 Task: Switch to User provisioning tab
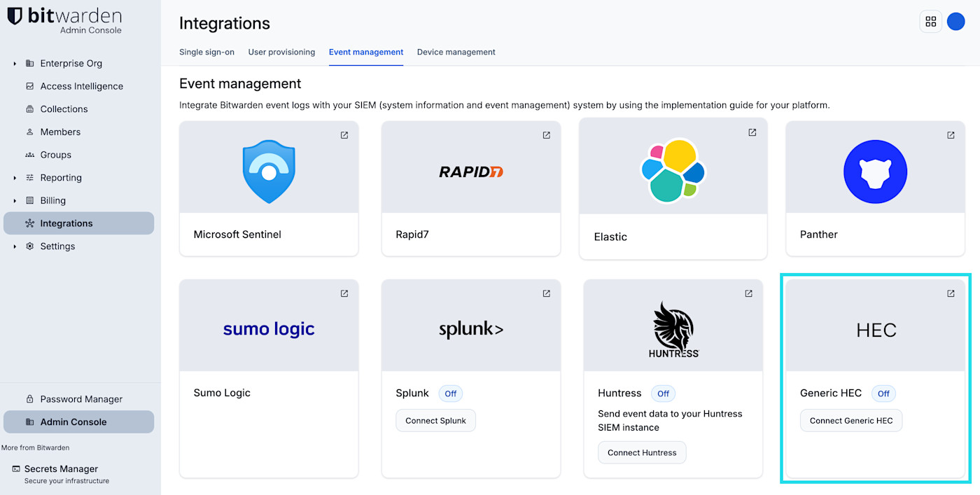click(281, 52)
